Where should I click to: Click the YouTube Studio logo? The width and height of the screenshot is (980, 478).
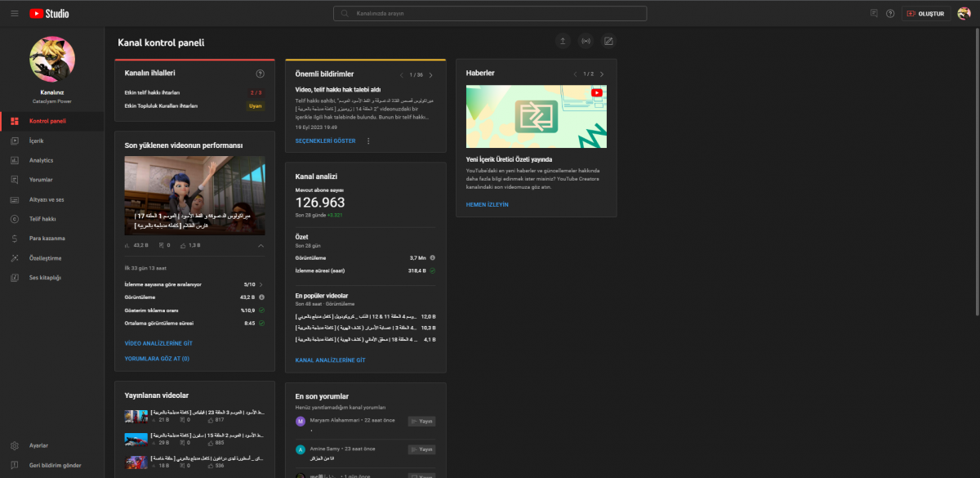[49, 13]
